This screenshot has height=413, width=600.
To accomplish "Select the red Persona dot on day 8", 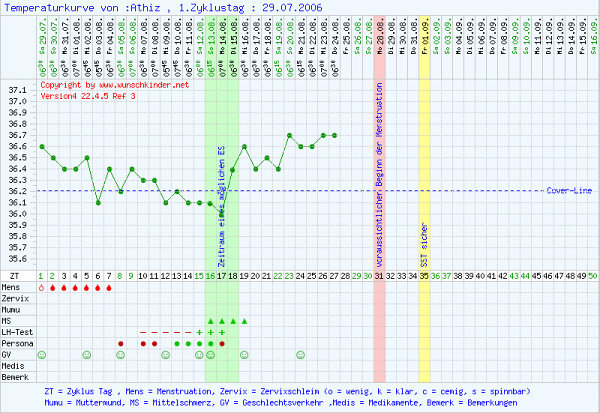I will (x=120, y=343).
